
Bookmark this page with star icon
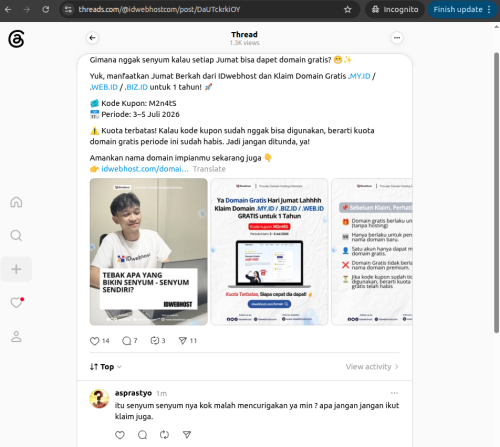[348, 9]
